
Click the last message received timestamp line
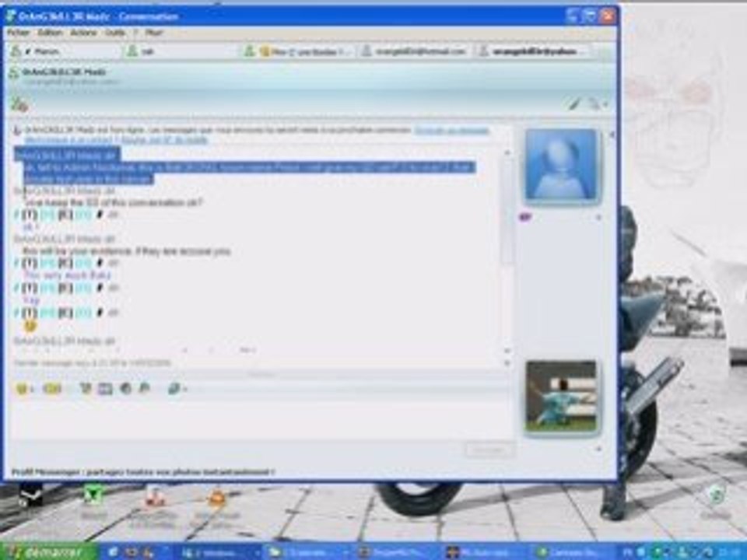(x=92, y=363)
